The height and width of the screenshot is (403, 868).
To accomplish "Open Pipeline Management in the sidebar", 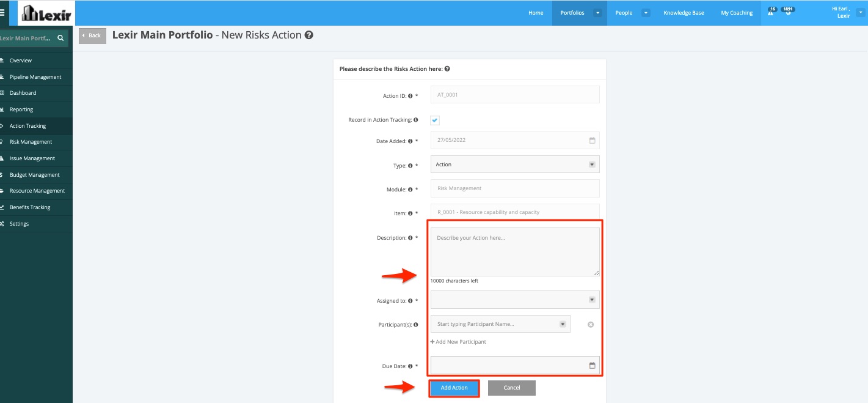I will [36, 77].
